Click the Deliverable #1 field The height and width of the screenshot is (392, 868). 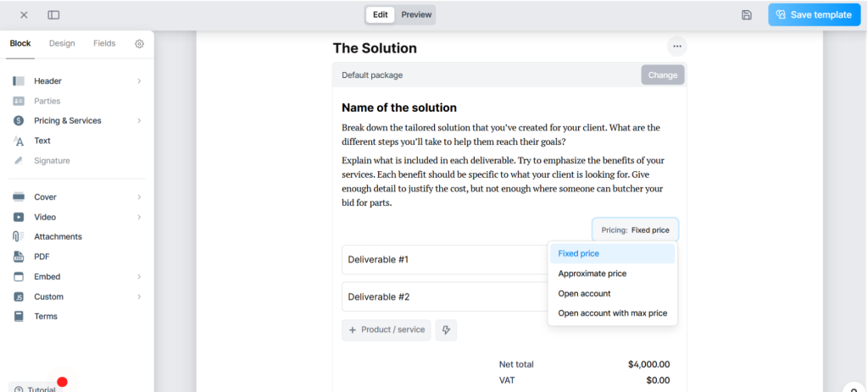pos(441,260)
